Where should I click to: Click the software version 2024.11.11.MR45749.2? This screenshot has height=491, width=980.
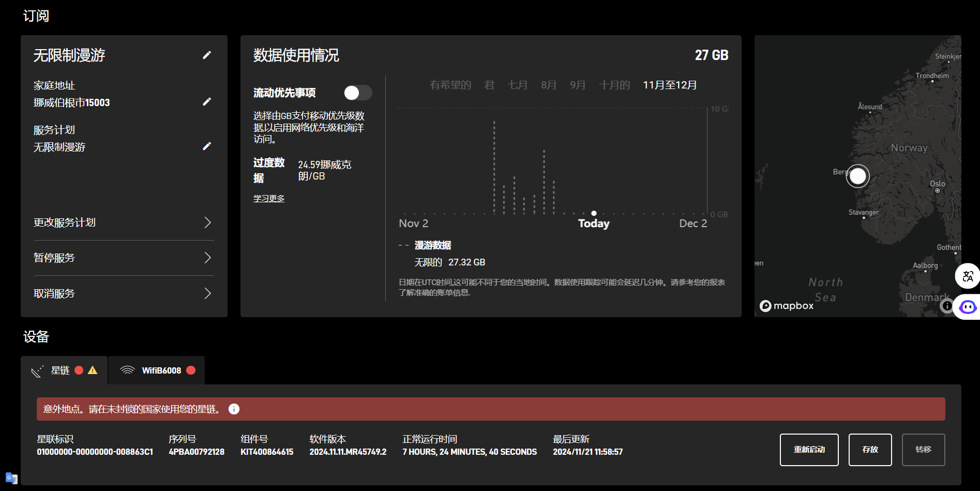(348, 452)
